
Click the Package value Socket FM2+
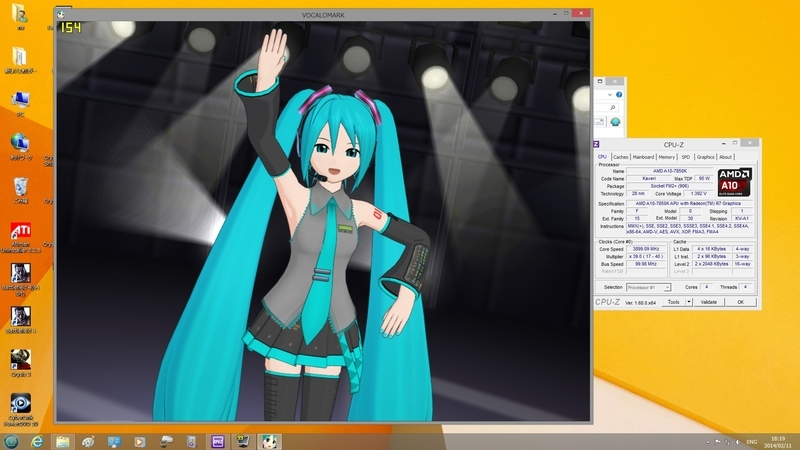tap(670, 186)
